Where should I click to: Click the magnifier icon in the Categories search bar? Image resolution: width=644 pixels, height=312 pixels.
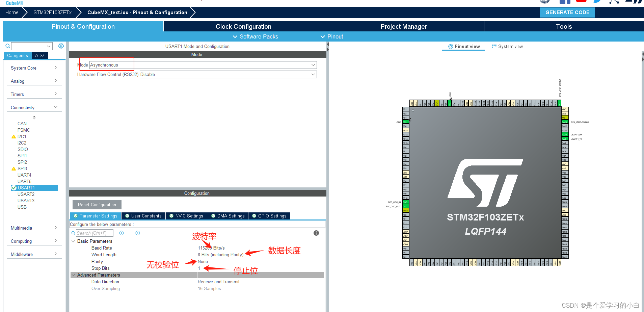pyautogui.click(x=7, y=46)
